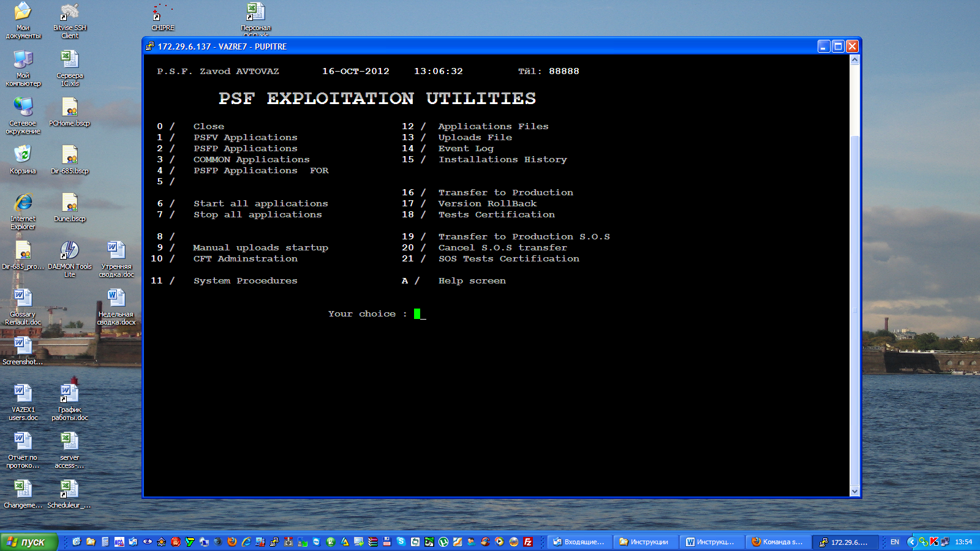Screen dimensions: 980x551
Task: Open Мои документы desktop folder
Action: (x=23, y=20)
